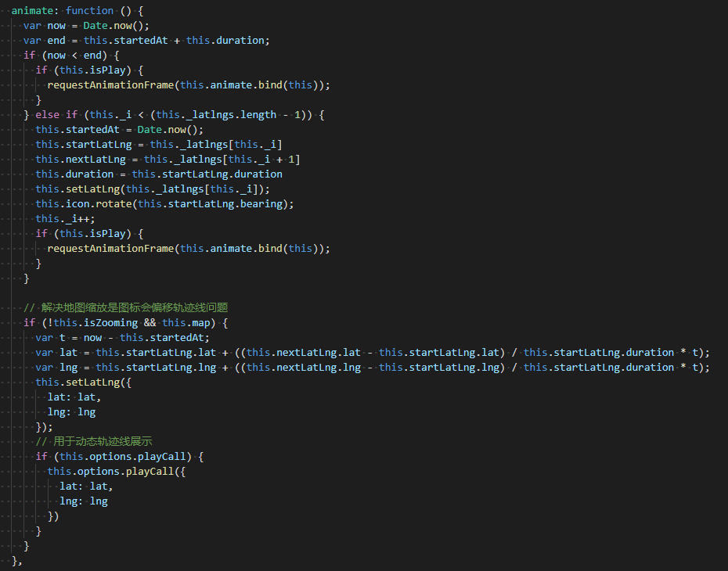Click line 'var t = now - this.startedAt;'
The height and width of the screenshot is (571, 728).
(123, 337)
